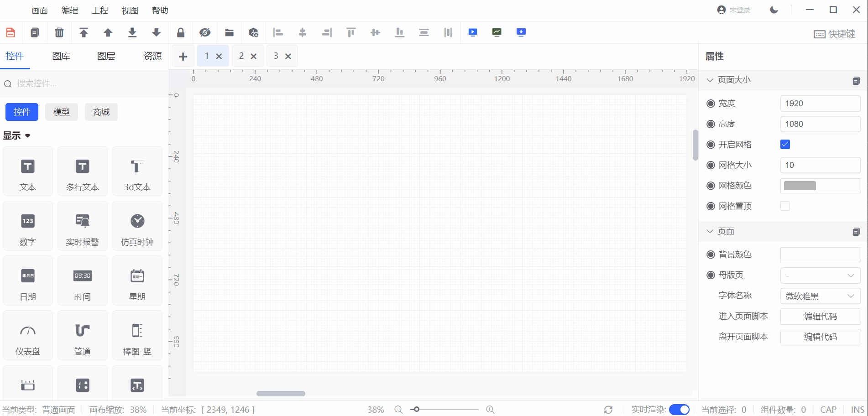
Task: Open the 字体名称 font dropdown
Action: 820,296
